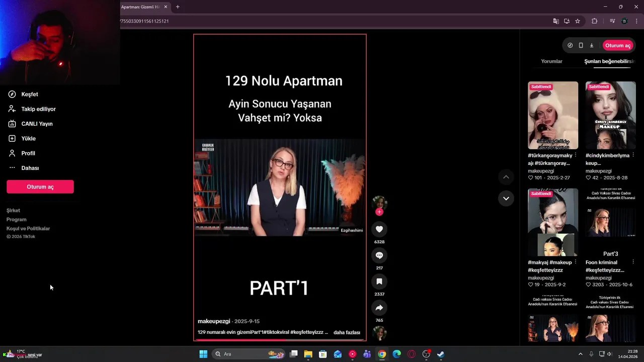Go to previous video with up chevron
Viewport: 644px width, 362px height.
tap(506, 177)
